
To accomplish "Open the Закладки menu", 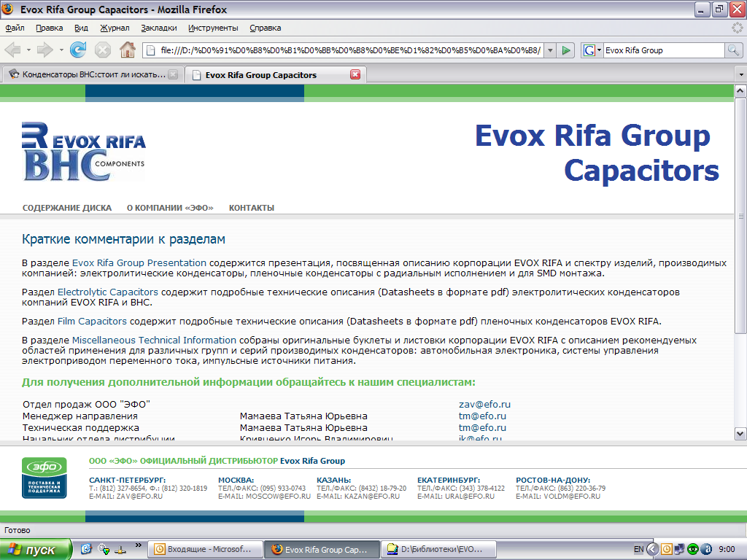I will (x=158, y=28).
